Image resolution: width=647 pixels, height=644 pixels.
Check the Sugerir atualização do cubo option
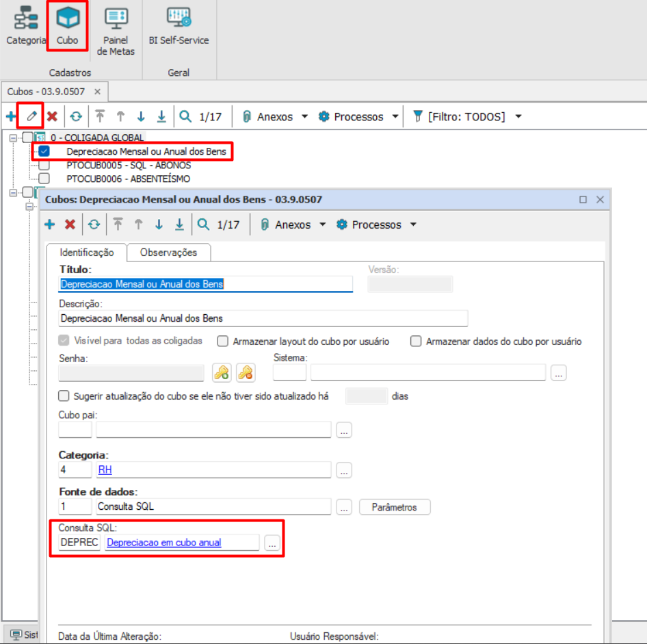point(64,396)
